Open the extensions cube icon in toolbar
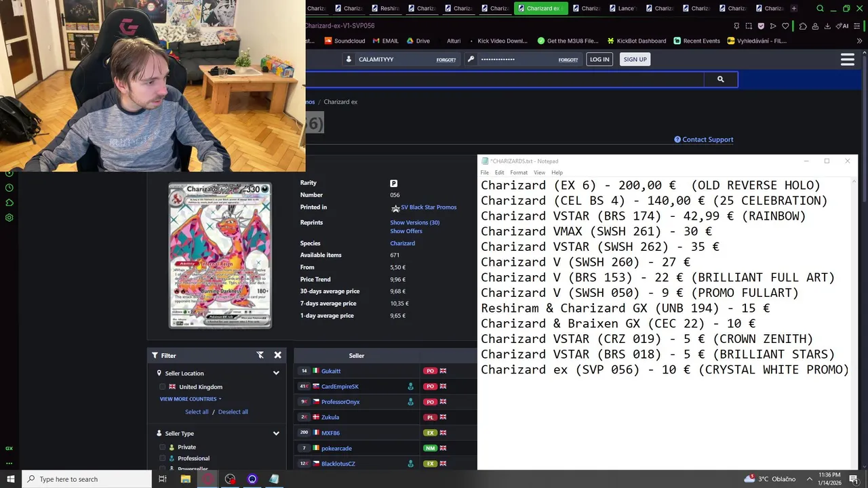The width and height of the screenshot is (868, 488). click(x=803, y=26)
